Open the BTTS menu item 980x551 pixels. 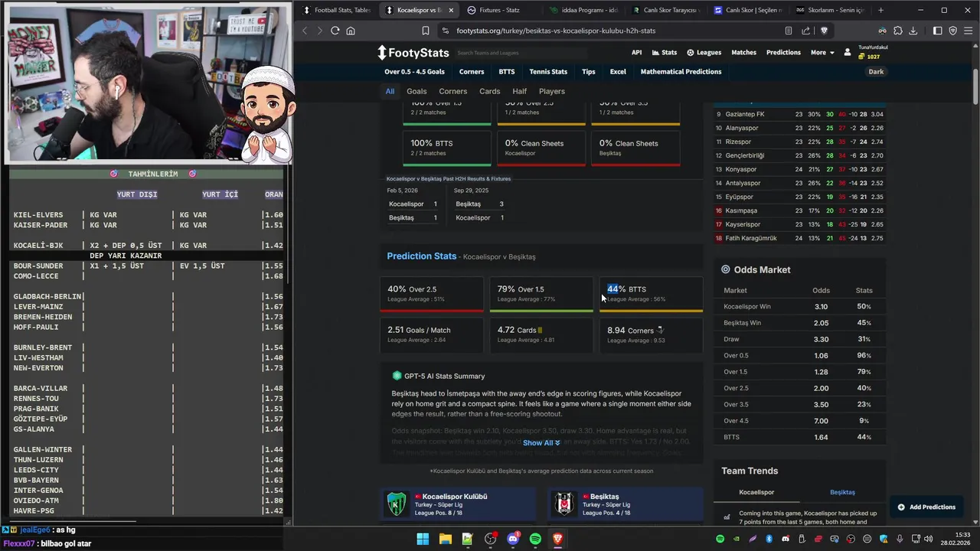point(506,71)
